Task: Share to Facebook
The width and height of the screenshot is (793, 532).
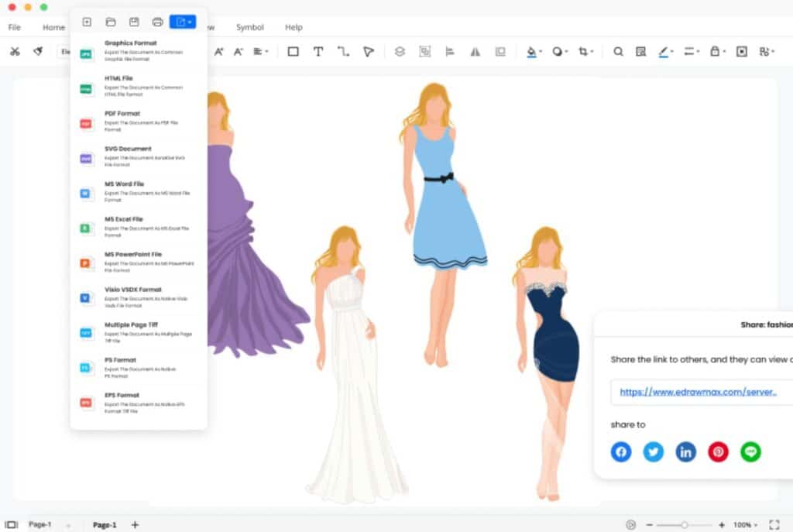Action: (x=621, y=451)
